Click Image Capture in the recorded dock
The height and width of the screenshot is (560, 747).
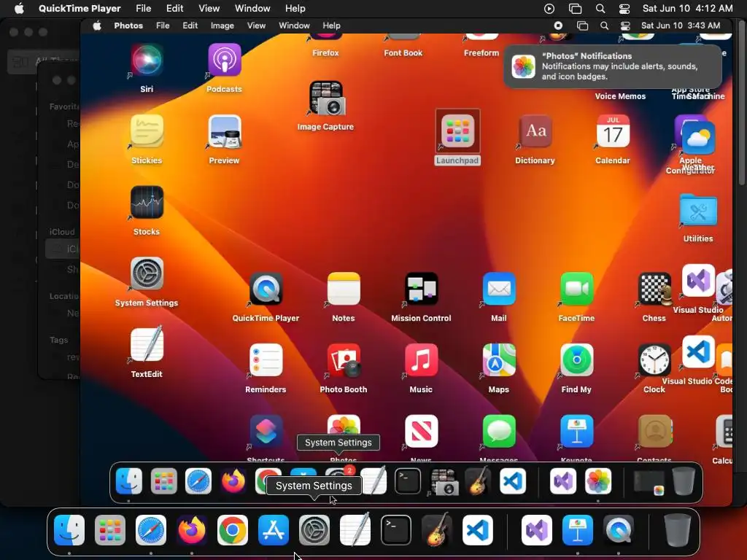coord(444,481)
